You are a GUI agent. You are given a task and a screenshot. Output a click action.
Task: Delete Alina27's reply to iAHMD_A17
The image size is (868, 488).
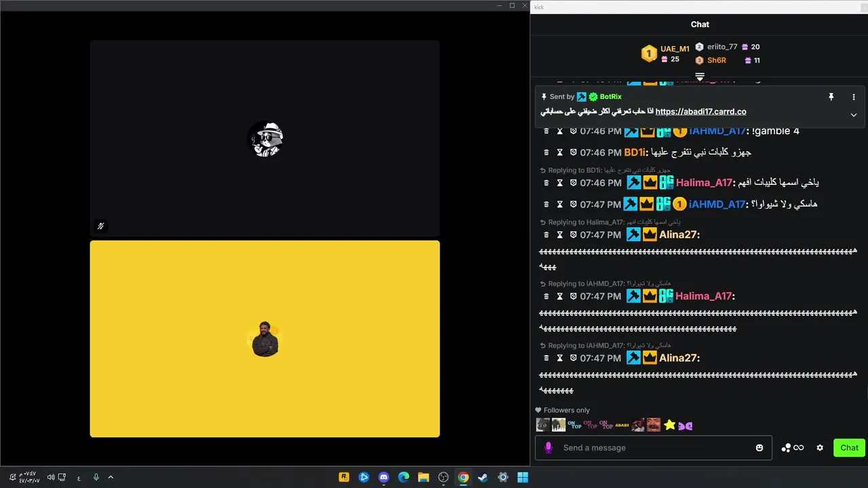[x=547, y=358]
